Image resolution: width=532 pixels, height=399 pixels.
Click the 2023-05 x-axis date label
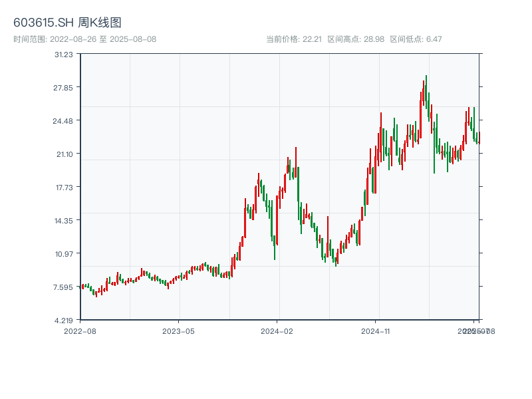coord(178,331)
